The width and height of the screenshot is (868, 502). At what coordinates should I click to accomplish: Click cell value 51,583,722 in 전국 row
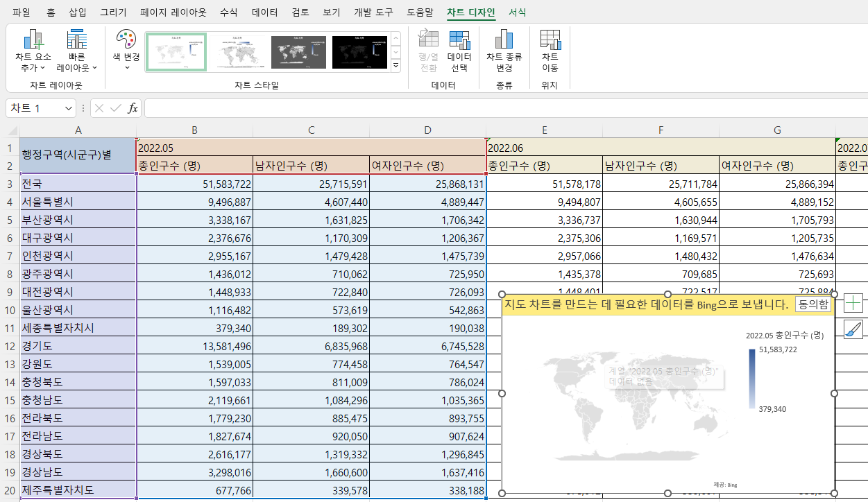coord(195,183)
